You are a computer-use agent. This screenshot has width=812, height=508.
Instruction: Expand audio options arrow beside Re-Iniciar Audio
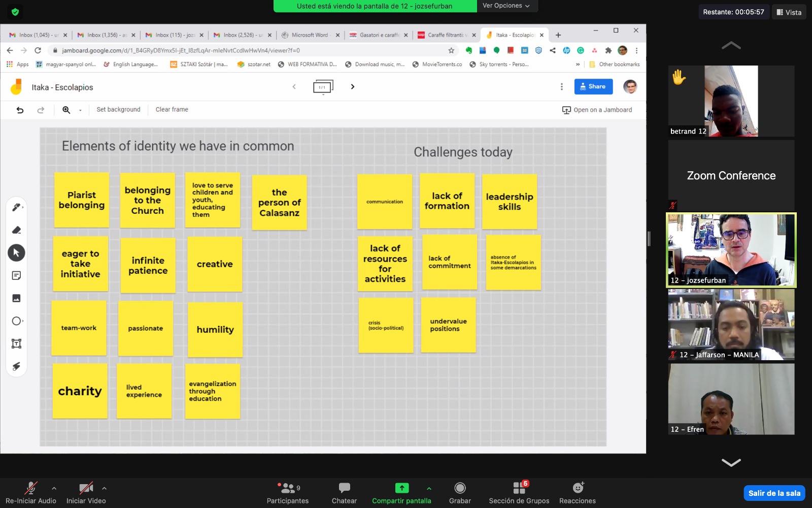point(54,488)
